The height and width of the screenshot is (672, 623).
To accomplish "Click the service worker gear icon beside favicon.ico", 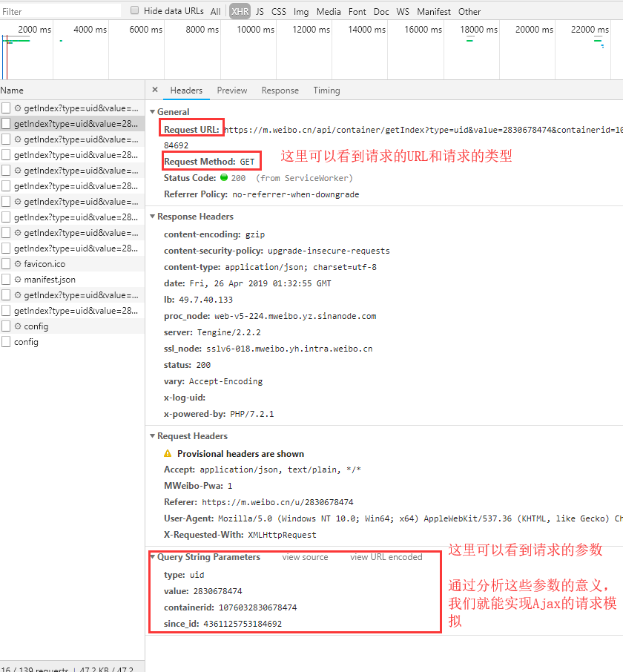I will [x=18, y=264].
